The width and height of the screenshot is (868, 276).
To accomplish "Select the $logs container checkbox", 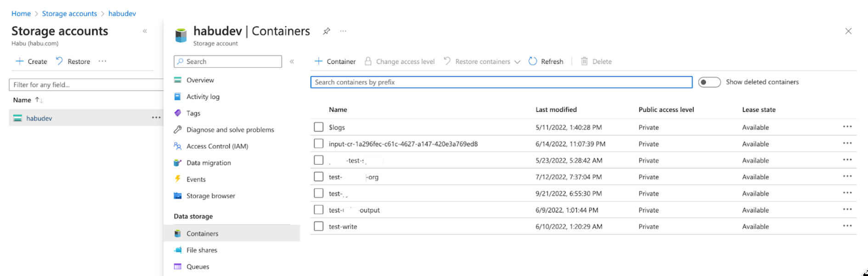I will 319,127.
